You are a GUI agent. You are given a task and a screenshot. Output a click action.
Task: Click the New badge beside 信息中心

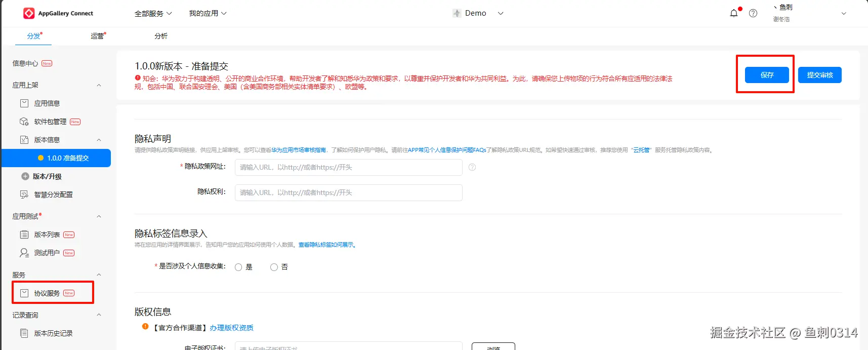(x=47, y=63)
